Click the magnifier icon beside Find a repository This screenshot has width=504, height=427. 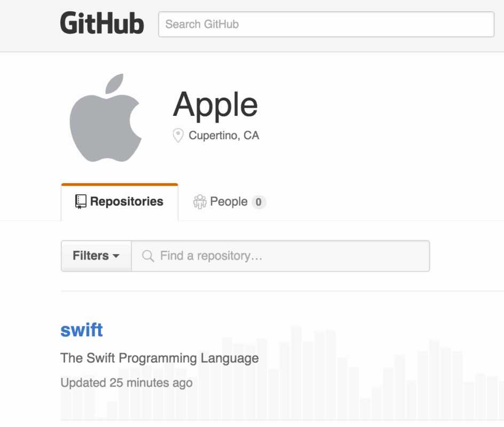[148, 256]
